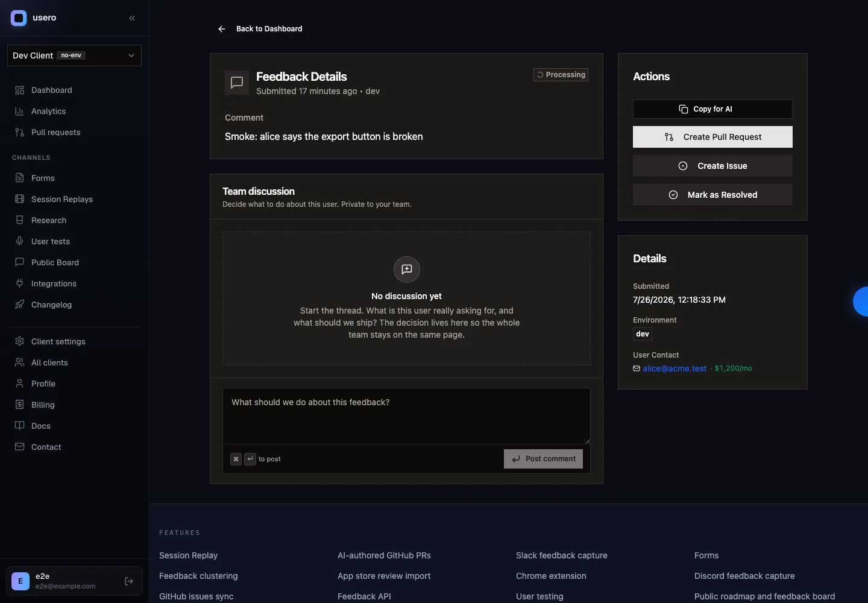Click the Public Board chat icon

[x=19, y=262]
